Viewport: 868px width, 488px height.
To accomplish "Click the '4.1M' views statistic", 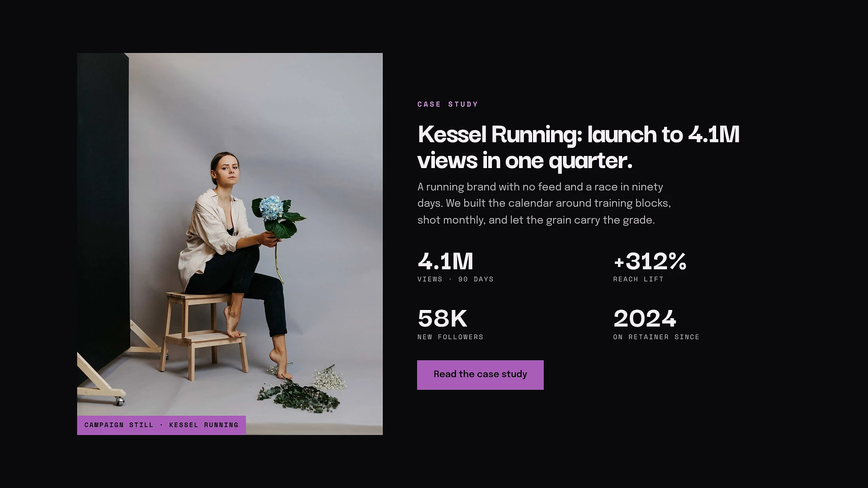I will tap(445, 261).
